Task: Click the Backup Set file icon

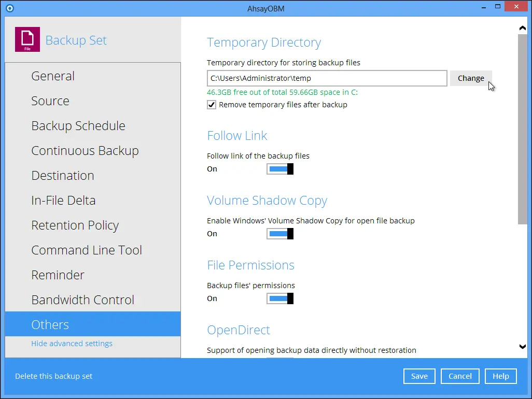Action: 27,39
